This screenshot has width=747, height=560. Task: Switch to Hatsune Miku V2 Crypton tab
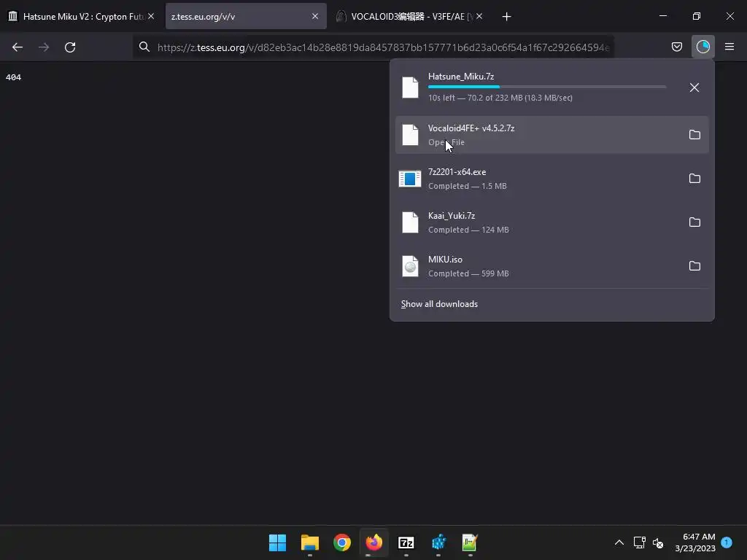click(80, 17)
